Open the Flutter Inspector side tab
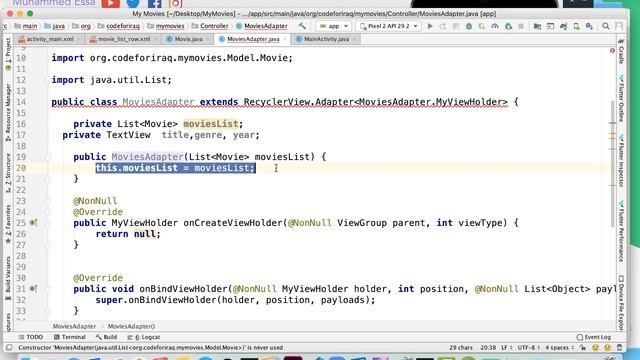The height and width of the screenshot is (360, 640). pos(621,161)
